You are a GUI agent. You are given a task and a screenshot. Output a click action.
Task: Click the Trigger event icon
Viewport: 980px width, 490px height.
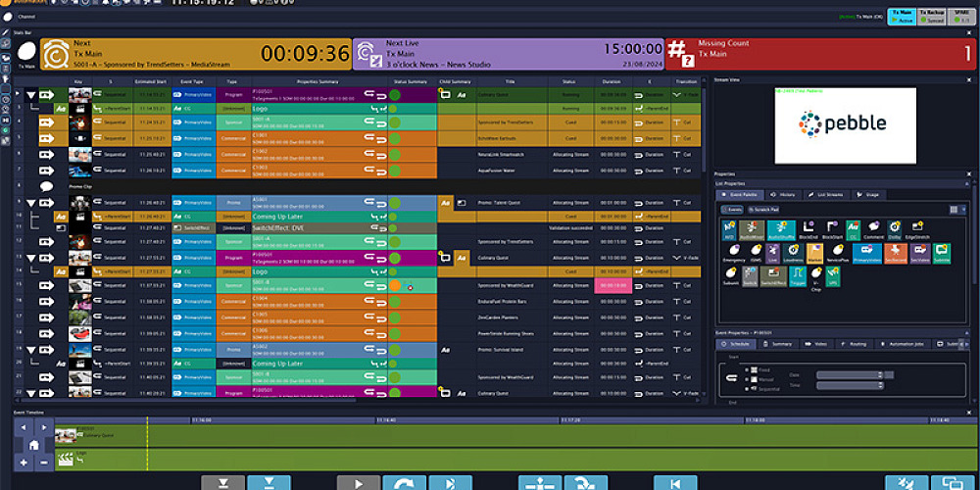(796, 277)
